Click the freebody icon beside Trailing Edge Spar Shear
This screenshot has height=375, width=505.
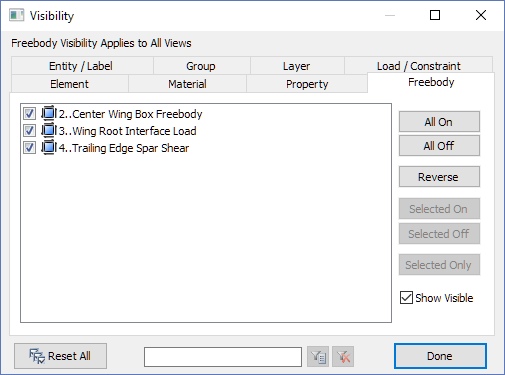[x=49, y=148]
